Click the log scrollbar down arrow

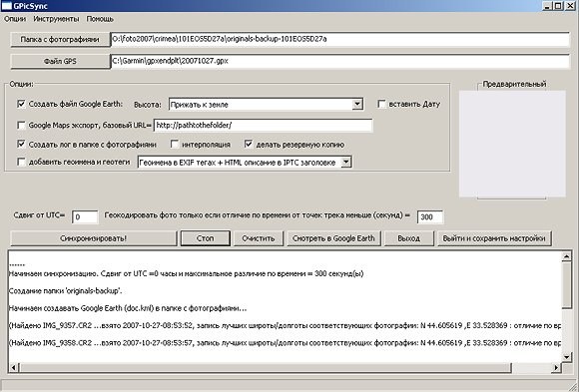(x=566, y=356)
